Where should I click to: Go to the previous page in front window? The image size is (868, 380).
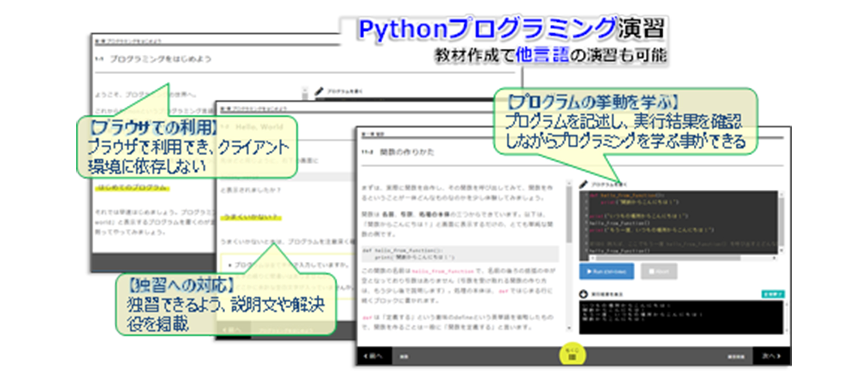click(x=374, y=356)
